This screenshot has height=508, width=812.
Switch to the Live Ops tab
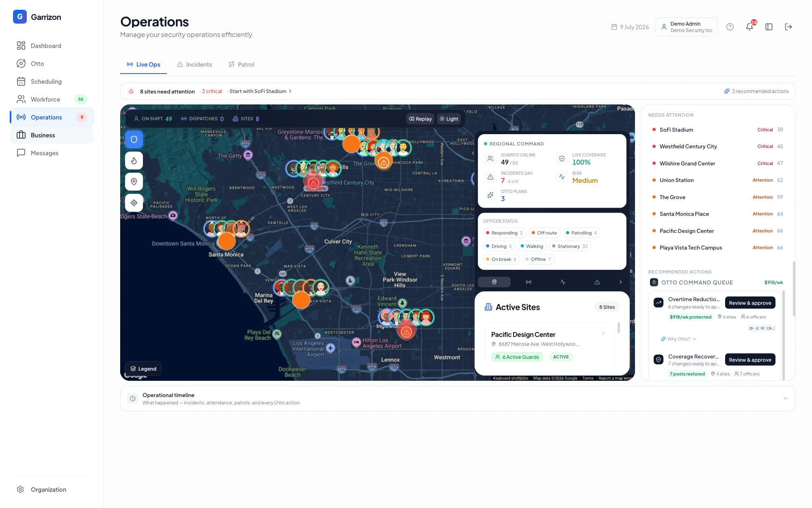click(x=143, y=65)
